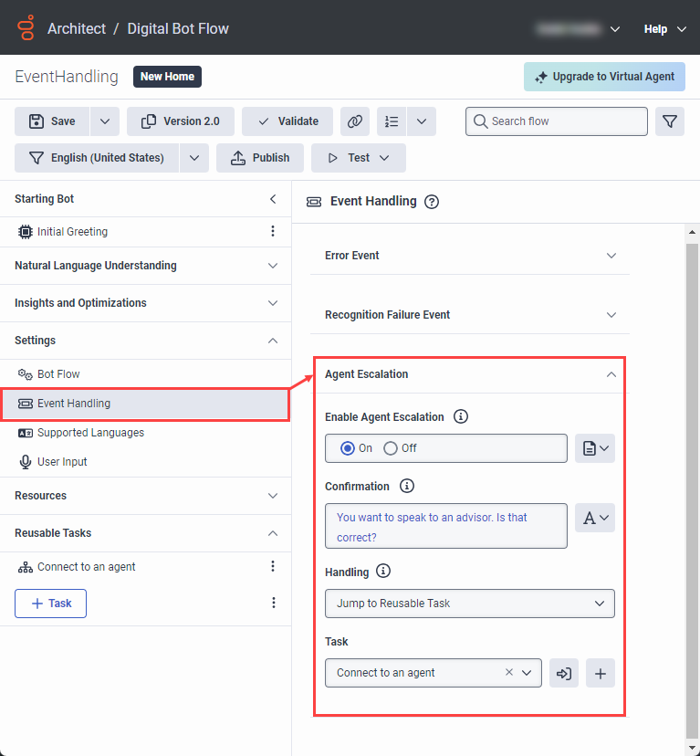This screenshot has width=700, height=756.
Task: Select Supported Languages item
Action: (x=146, y=433)
